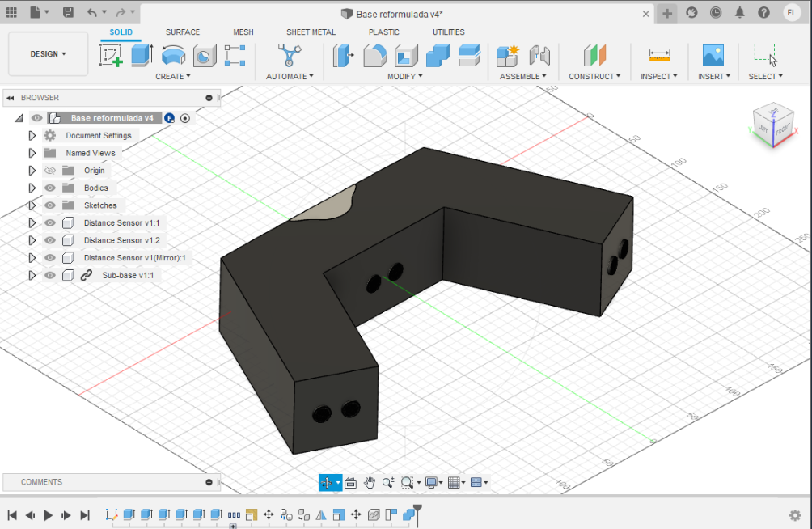This screenshot has width=812, height=529.
Task: Open the Inspect dropdown menu
Action: point(658,76)
